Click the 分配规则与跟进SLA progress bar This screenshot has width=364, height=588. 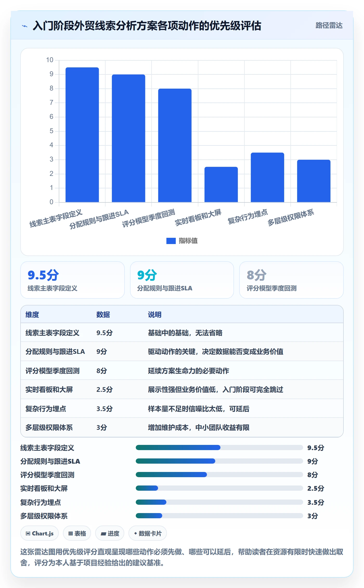pyautogui.click(x=219, y=461)
